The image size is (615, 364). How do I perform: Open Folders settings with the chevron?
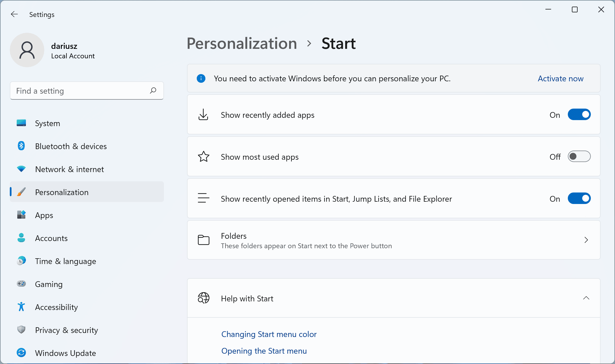[x=586, y=240]
